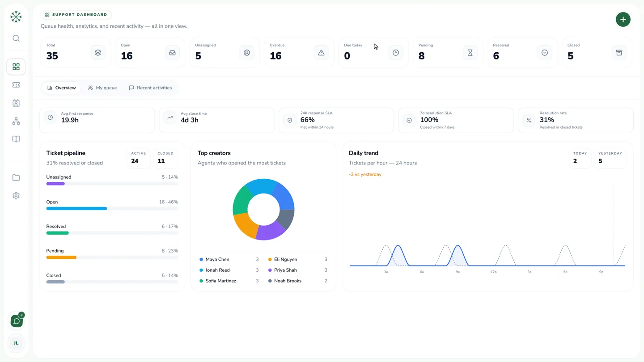Click the clock icon on Due today card
The image size is (644, 362).
point(396,53)
